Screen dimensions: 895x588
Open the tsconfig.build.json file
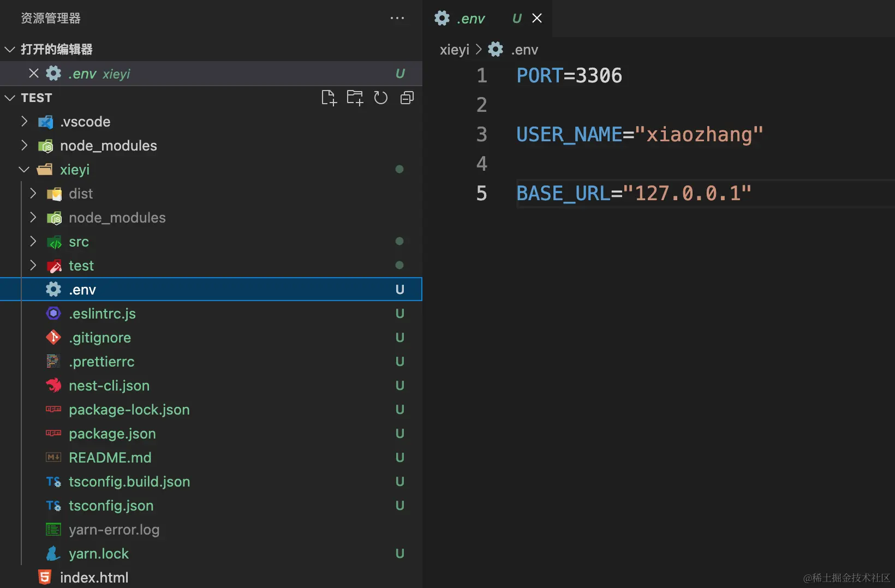129,482
